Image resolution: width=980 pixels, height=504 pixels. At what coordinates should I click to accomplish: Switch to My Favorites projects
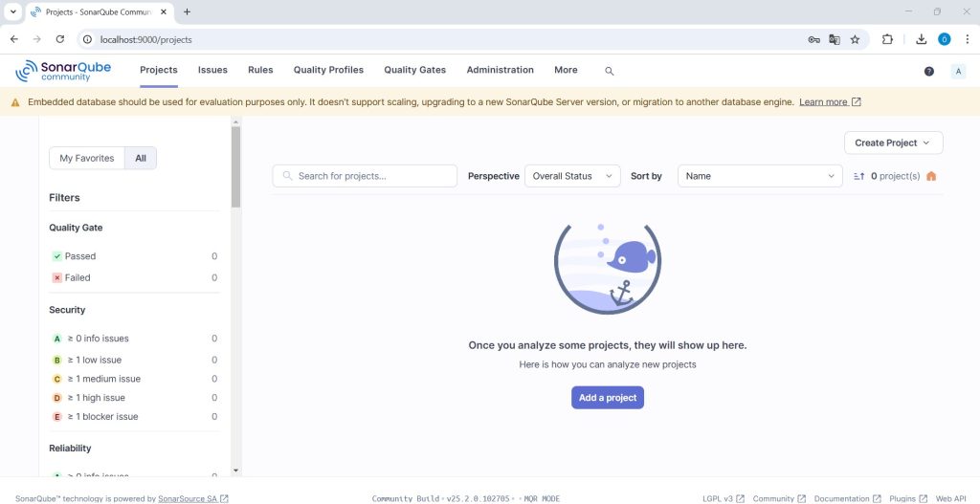(87, 158)
